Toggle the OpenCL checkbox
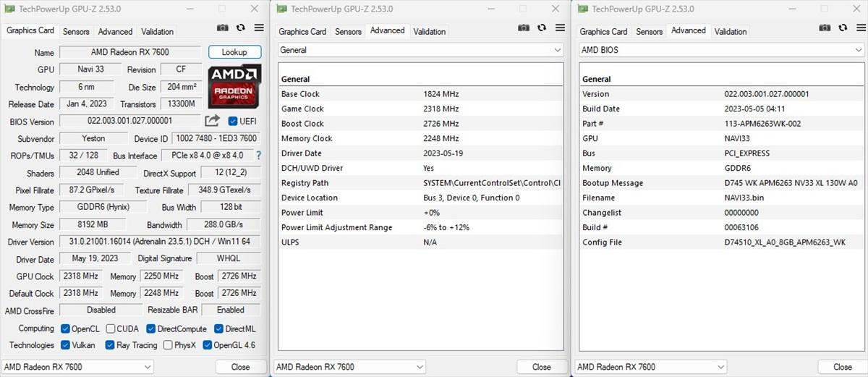This screenshot has width=868, height=377. tap(65, 329)
